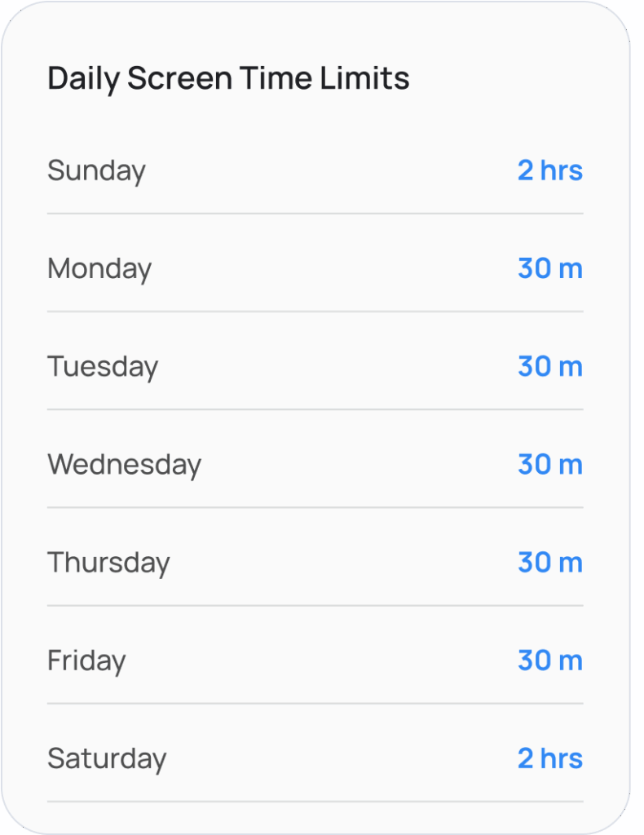
Task: Tap the Wednesday day label
Action: [124, 464]
